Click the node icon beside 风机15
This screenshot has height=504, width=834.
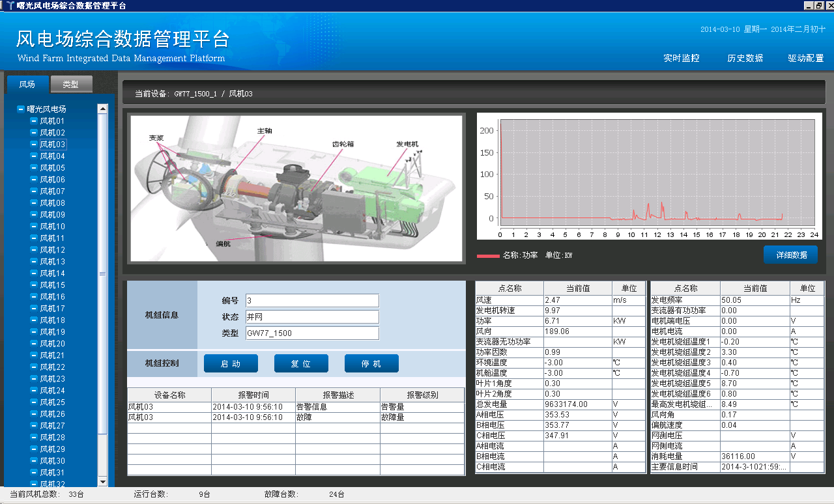click(34, 285)
